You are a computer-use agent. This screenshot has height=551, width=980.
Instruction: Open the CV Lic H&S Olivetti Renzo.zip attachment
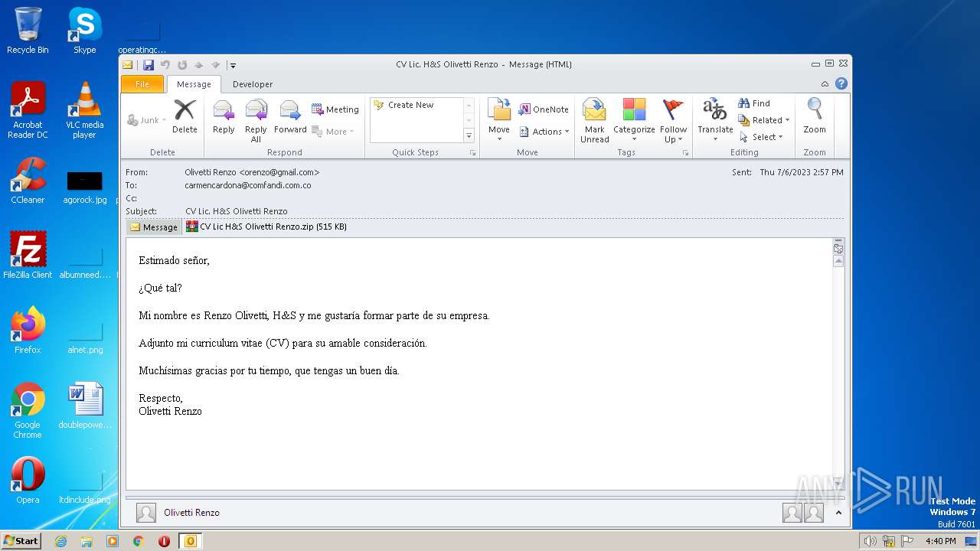pyautogui.click(x=266, y=227)
